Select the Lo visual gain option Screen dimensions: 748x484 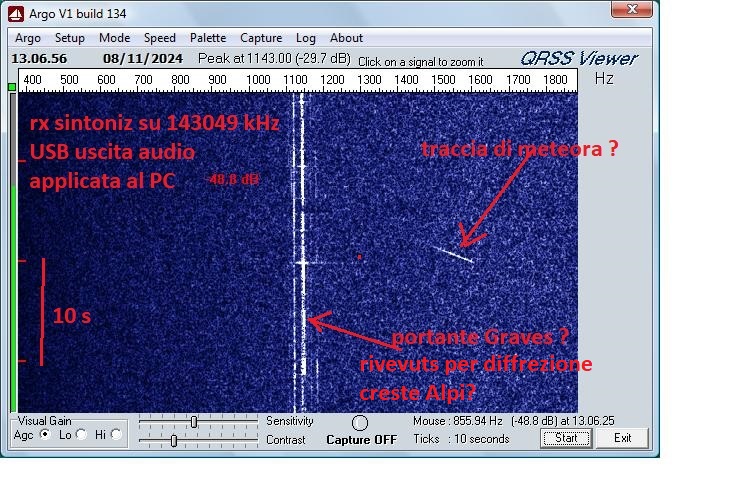tap(79, 435)
